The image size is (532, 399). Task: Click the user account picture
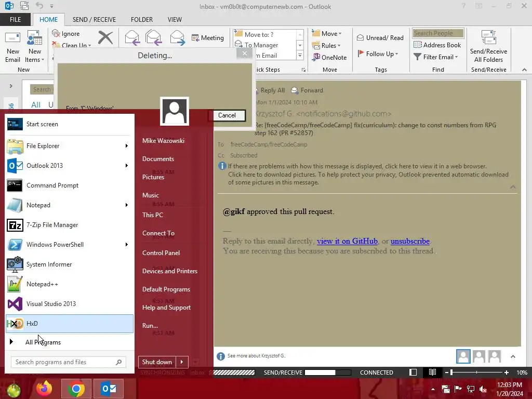point(175,111)
